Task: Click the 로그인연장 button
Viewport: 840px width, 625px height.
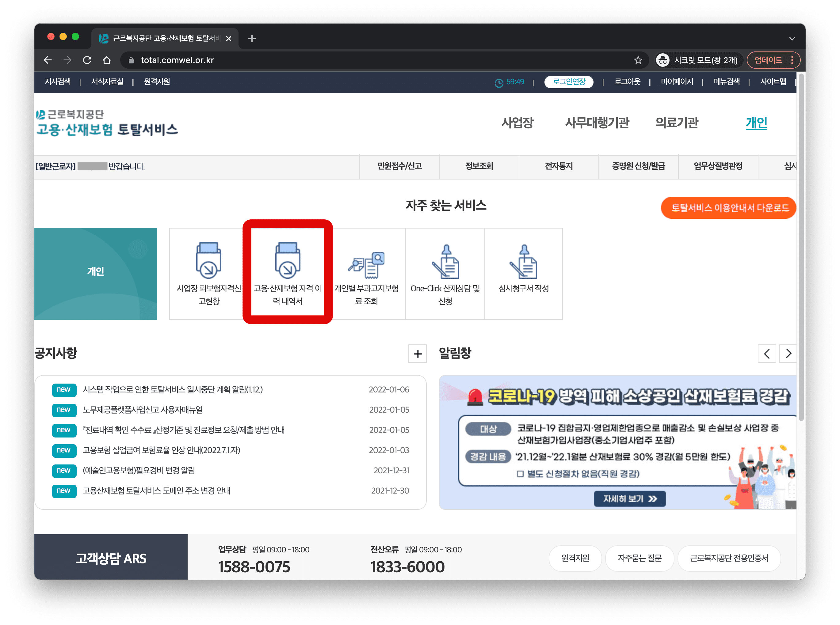Action: point(569,82)
